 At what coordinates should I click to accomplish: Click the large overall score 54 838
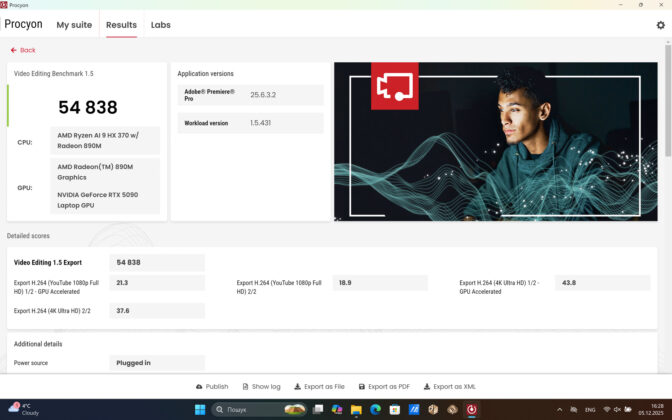pos(88,107)
